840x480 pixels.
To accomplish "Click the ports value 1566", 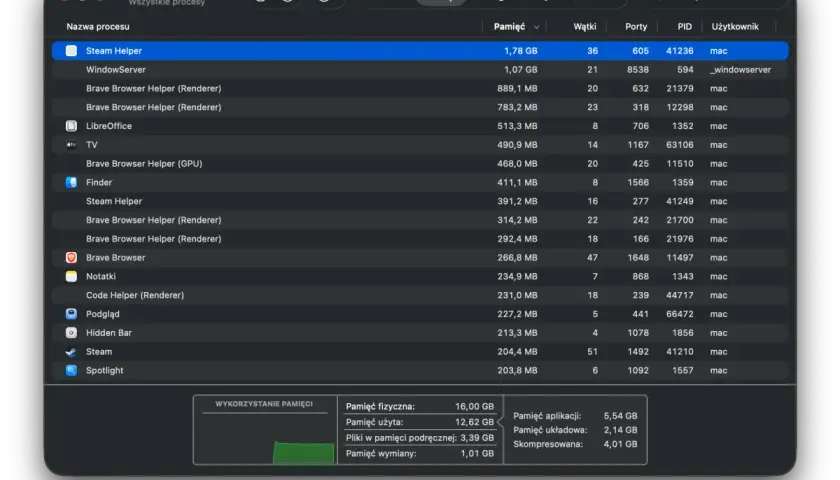I will [638, 182].
